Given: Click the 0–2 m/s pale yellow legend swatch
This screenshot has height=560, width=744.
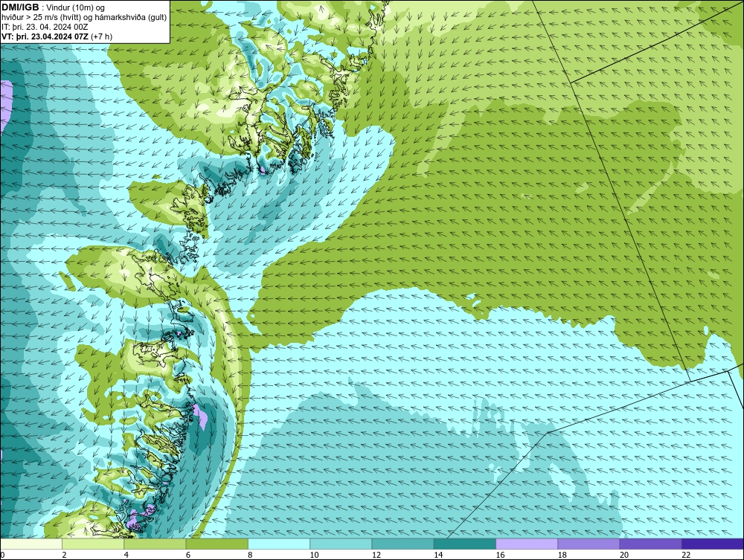Looking at the screenshot, I should click(x=31, y=544).
